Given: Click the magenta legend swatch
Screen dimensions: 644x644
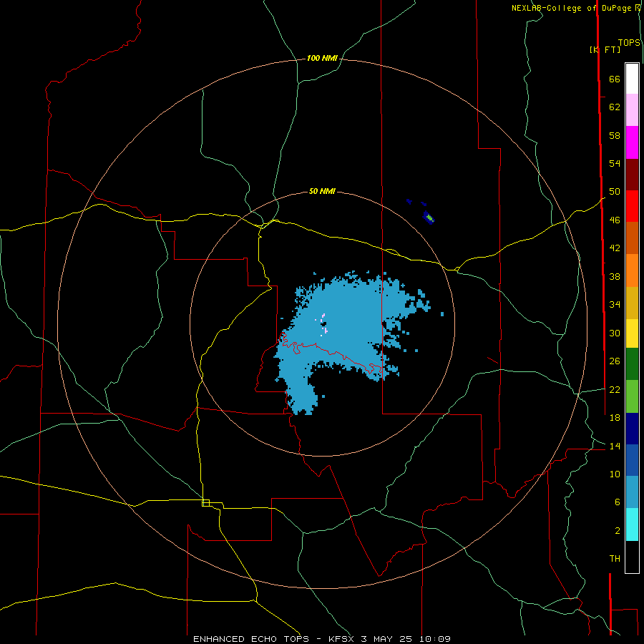Looking at the screenshot, I should click(632, 142).
